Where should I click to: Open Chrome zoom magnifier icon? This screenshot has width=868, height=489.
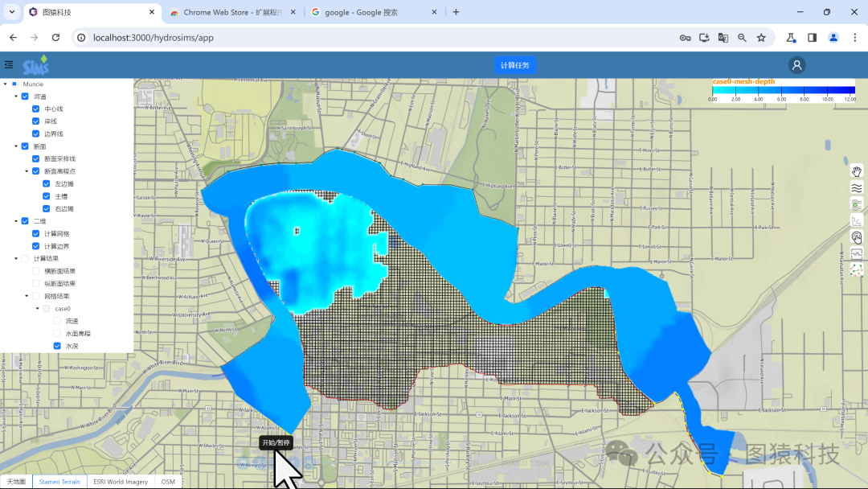tap(742, 38)
